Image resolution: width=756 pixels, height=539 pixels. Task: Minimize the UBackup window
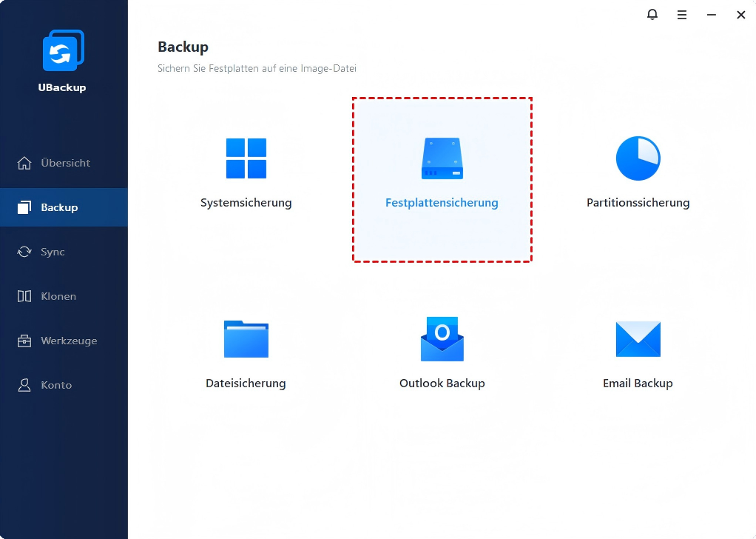(x=710, y=15)
